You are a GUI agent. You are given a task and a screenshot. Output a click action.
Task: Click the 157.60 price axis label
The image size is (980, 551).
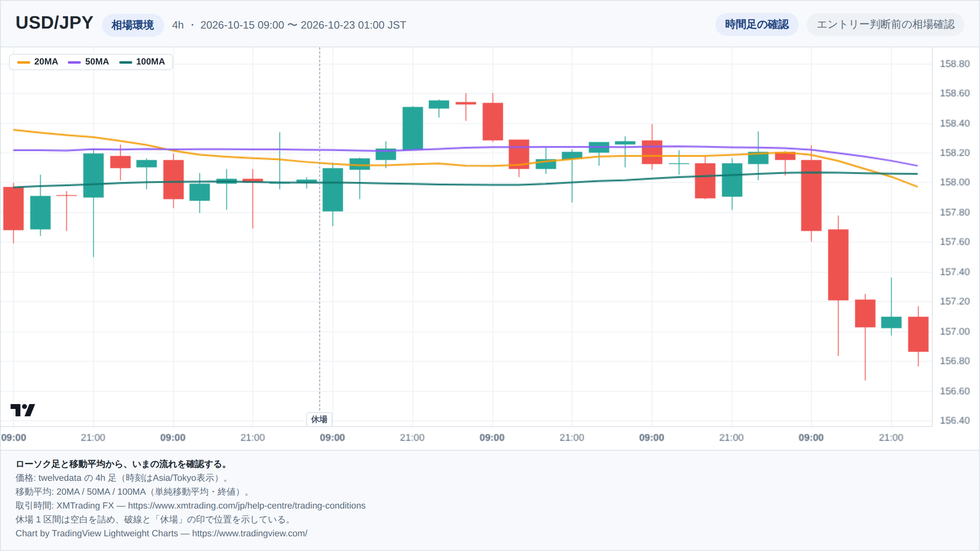coord(955,242)
